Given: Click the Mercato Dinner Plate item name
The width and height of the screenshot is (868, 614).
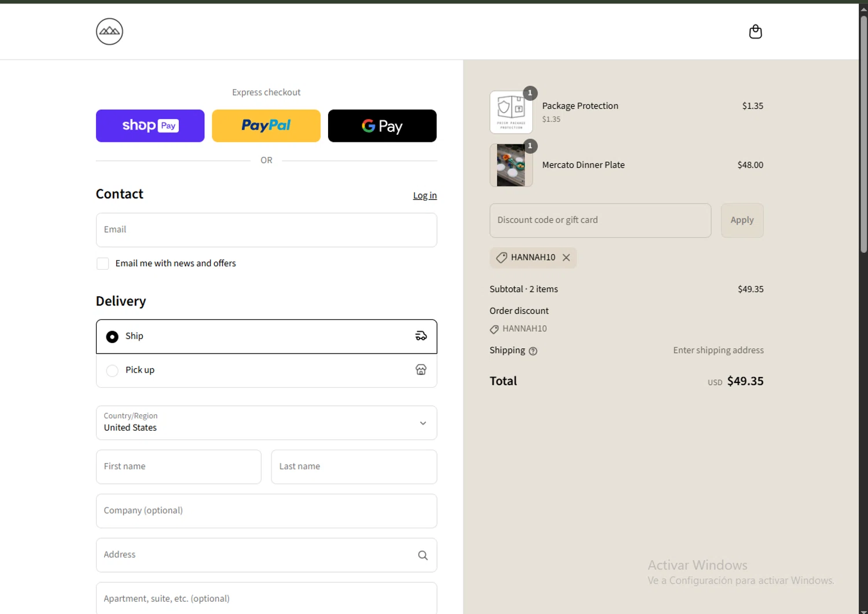Looking at the screenshot, I should click(583, 165).
